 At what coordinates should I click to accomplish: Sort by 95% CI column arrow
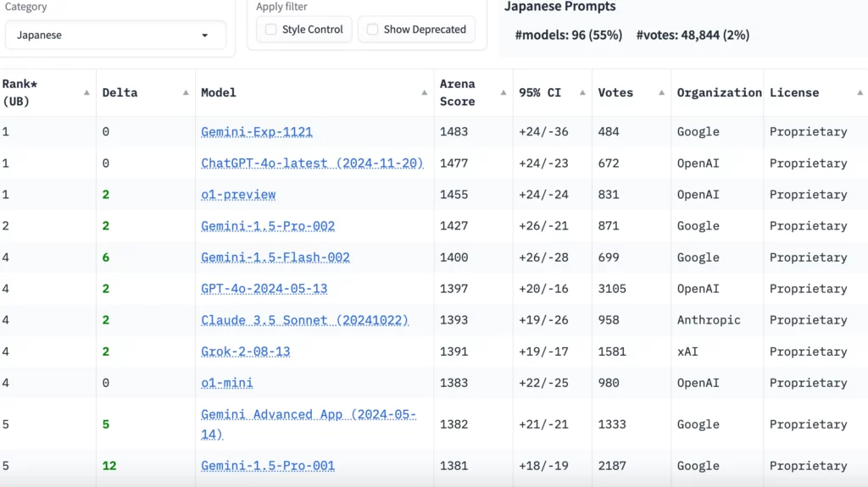[582, 92]
